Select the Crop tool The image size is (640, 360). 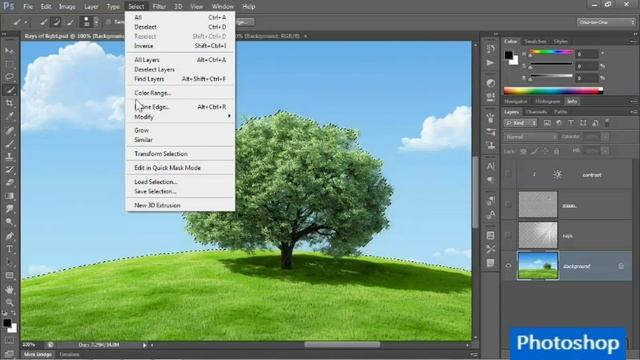point(9,103)
